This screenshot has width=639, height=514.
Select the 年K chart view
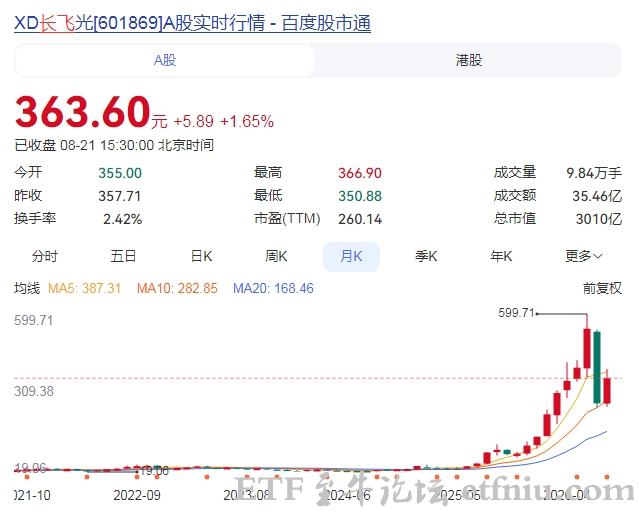(x=501, y=256)
